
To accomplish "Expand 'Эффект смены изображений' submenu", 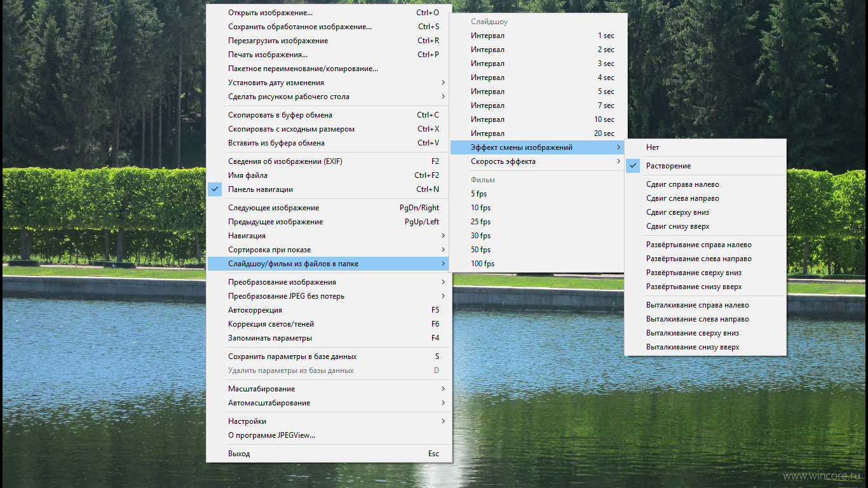I will point(538,147).
